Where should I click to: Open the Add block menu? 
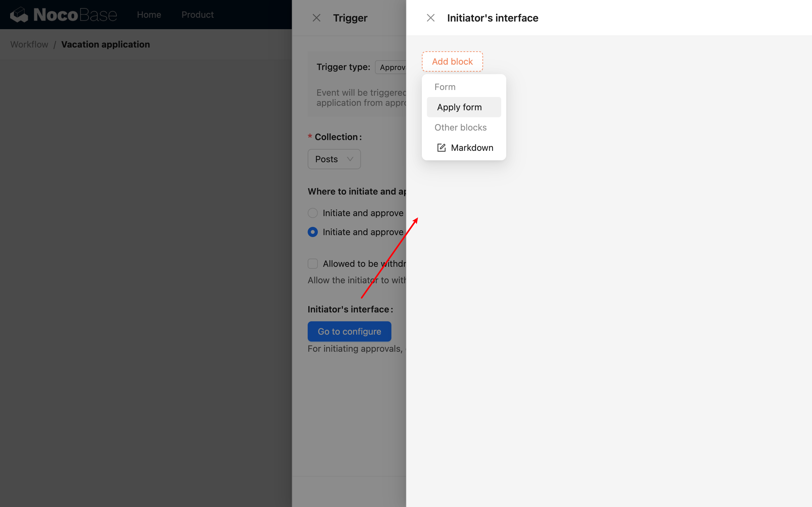pos(452,61)
